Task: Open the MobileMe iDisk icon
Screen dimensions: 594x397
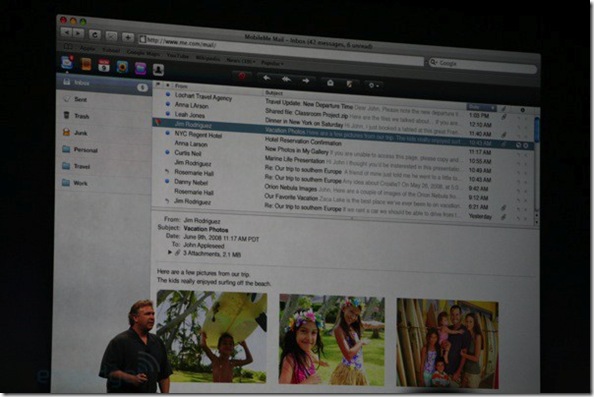Action: click(x=140, y=68)
